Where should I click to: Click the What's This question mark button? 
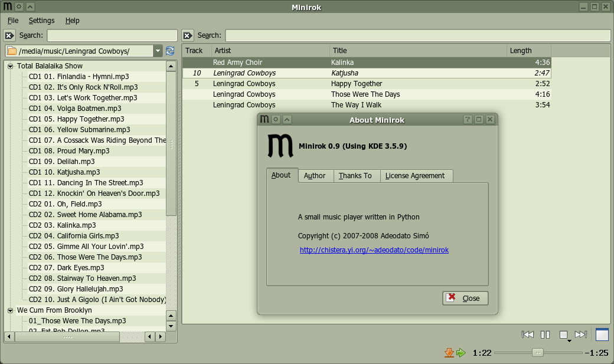[x=468, y=119]
